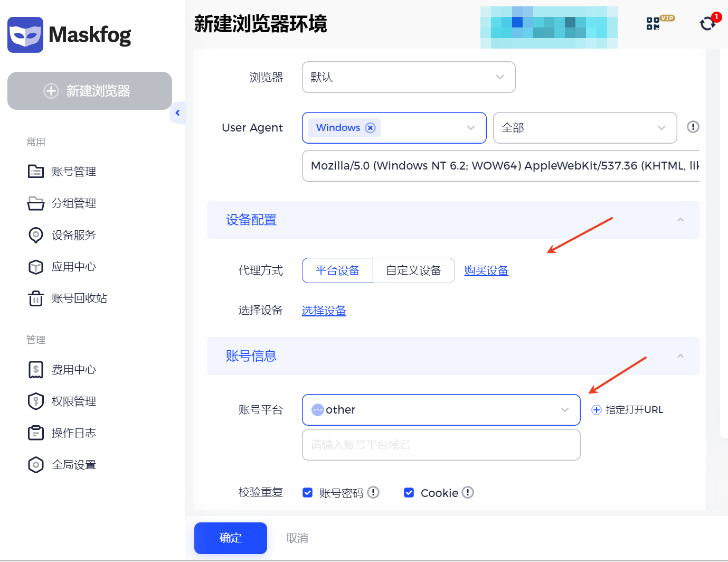Image resolution: width=728 pixels, height=562 pixels.
Task: Click the 账号信息 section header text
Action: pyautogui.click(x=251, y=356)
